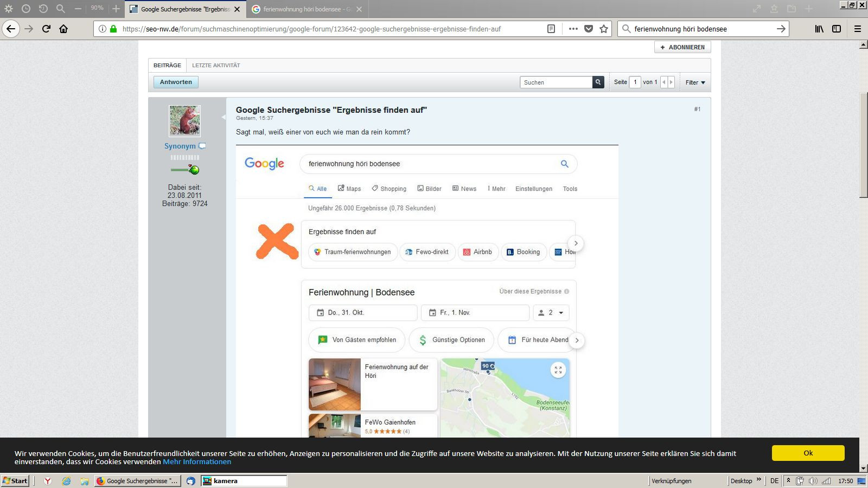Open the Pocket save icon
Viewport: 868px width, 488px height.
click(589, 29)
